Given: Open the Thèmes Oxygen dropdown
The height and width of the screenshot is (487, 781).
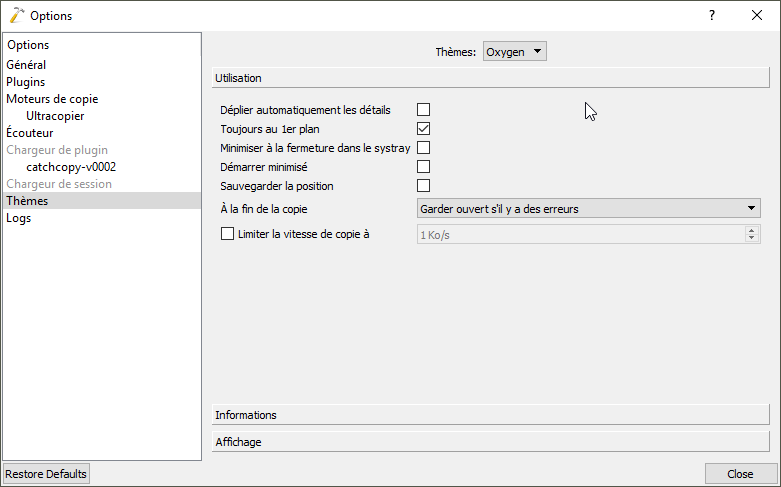Looking at the screenshot, I should (x=515, y=51).
